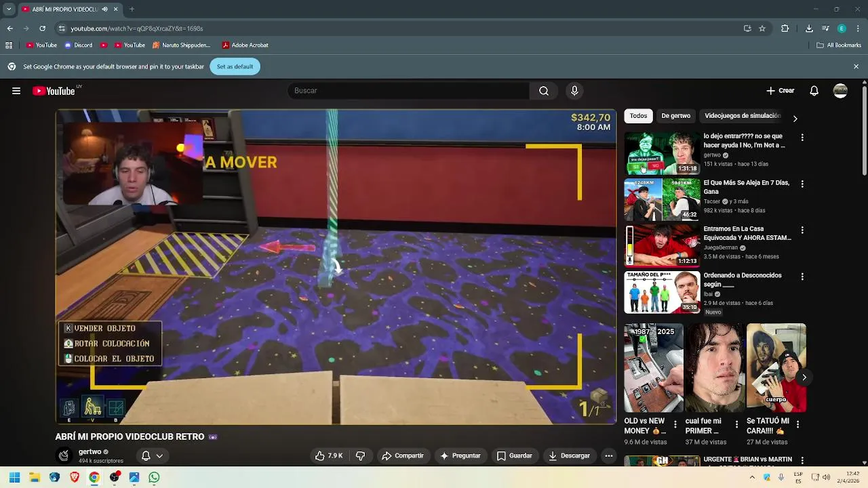The height and width of the screenshot is (488, 868).
Task: Toggle system volume icon in tray
Action: point(826,477)
